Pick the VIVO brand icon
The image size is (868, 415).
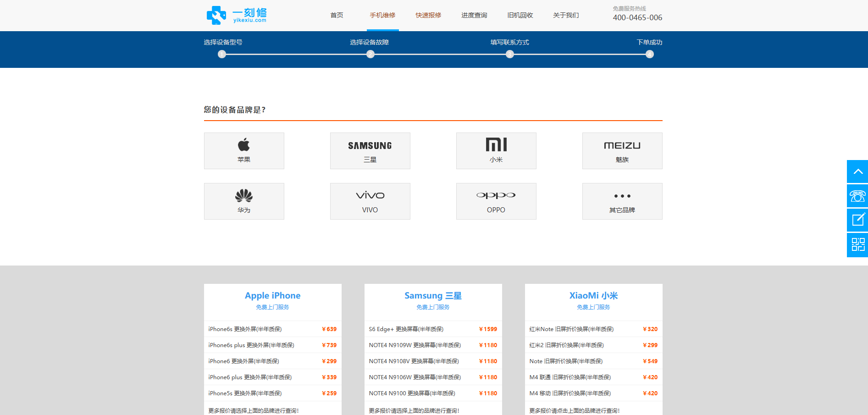370,201
